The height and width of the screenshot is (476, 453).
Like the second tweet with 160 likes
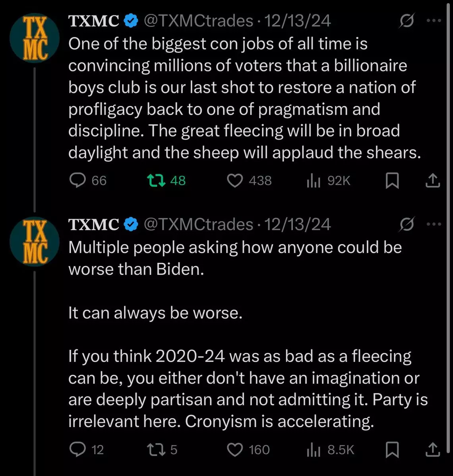click(x=235, y=449)
